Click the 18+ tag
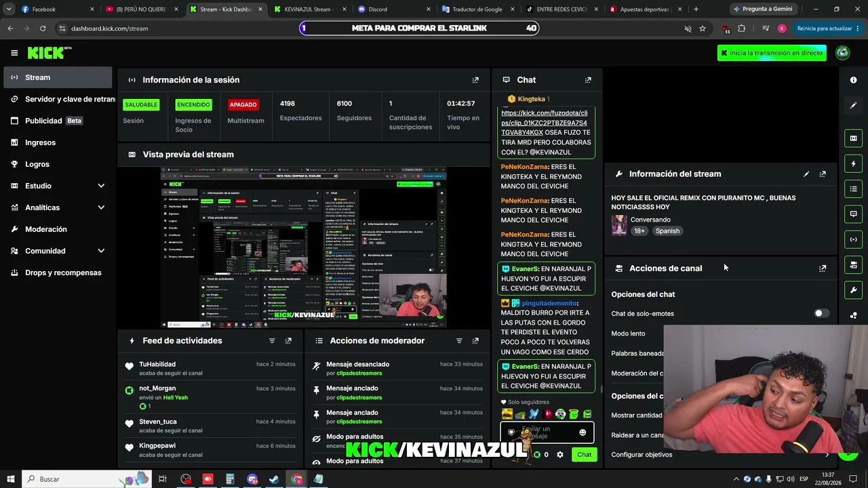Image resolution: width=868 pixels, height=488 pixels. (639, 231)
